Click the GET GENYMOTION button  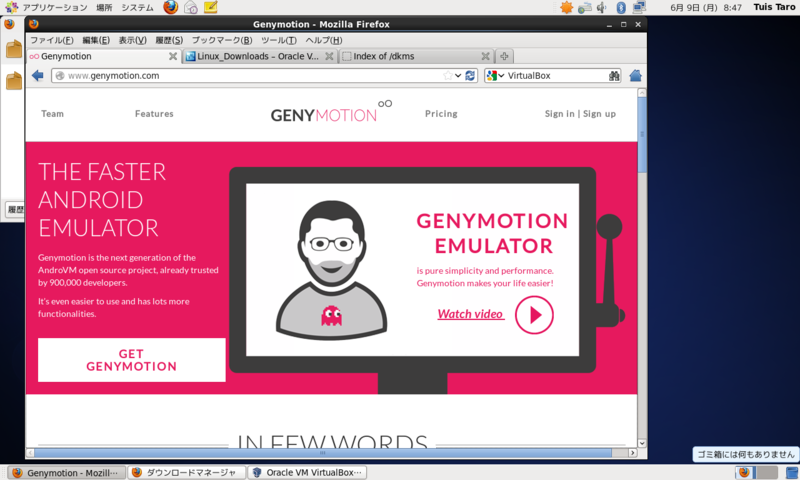tap(132, 360)
